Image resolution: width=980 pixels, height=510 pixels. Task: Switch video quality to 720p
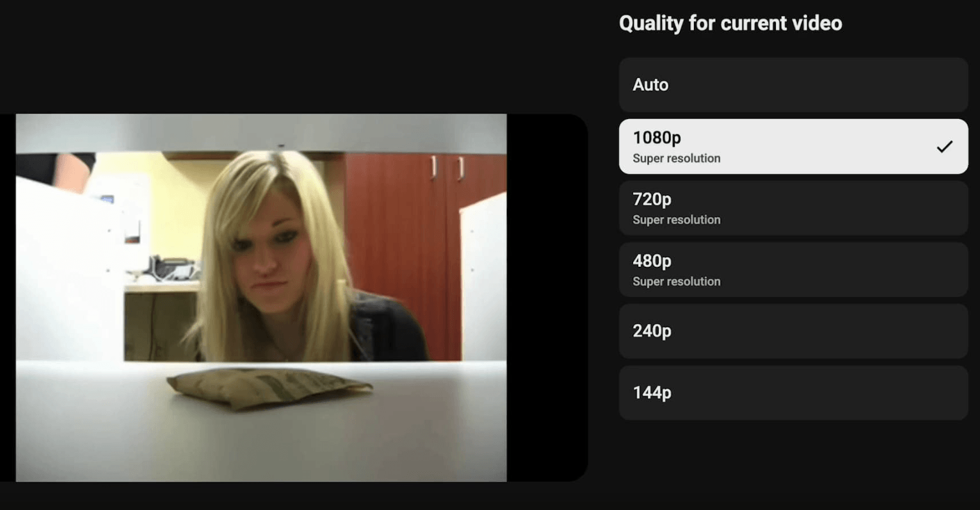[792, 208]
